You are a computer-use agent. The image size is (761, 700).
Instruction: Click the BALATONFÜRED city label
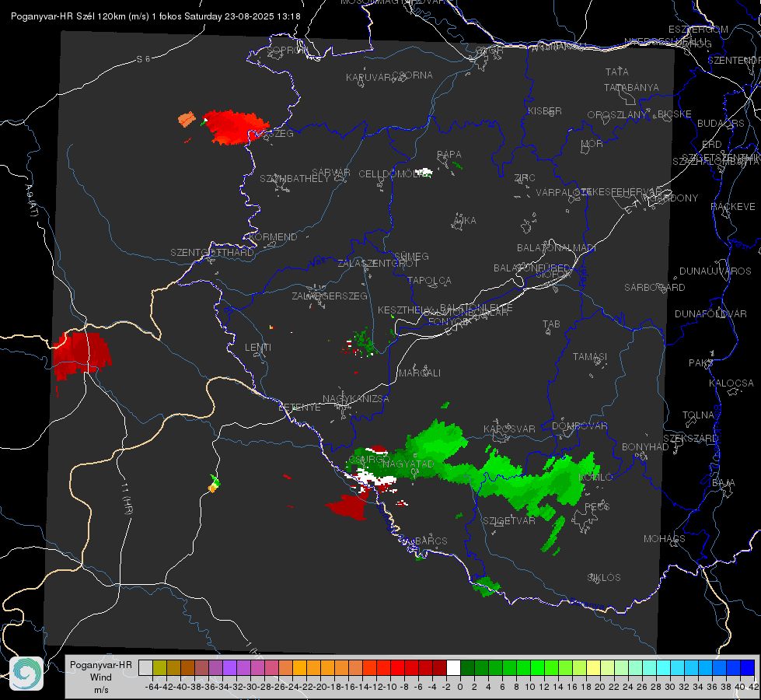pos(532,268)
